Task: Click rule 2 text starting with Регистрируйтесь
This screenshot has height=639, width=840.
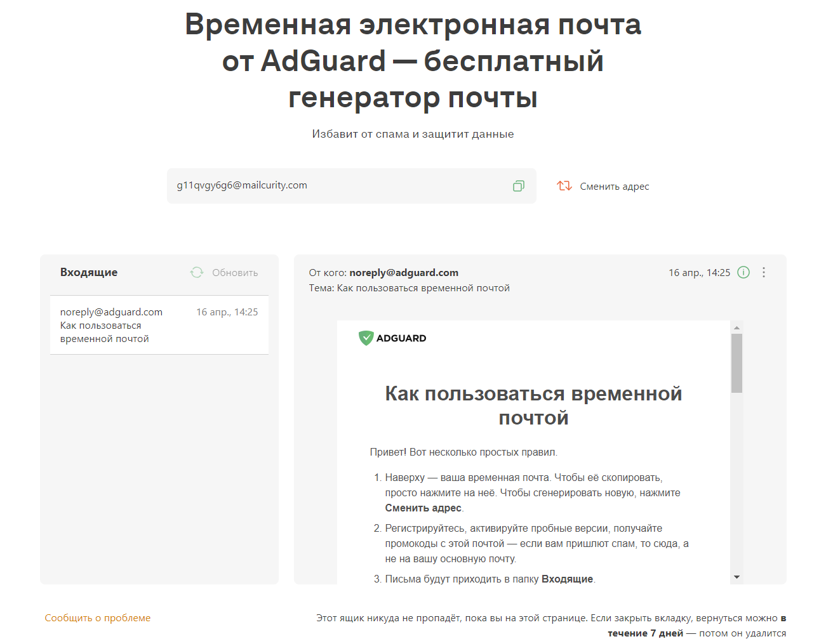Action: (x=537, y=544)
